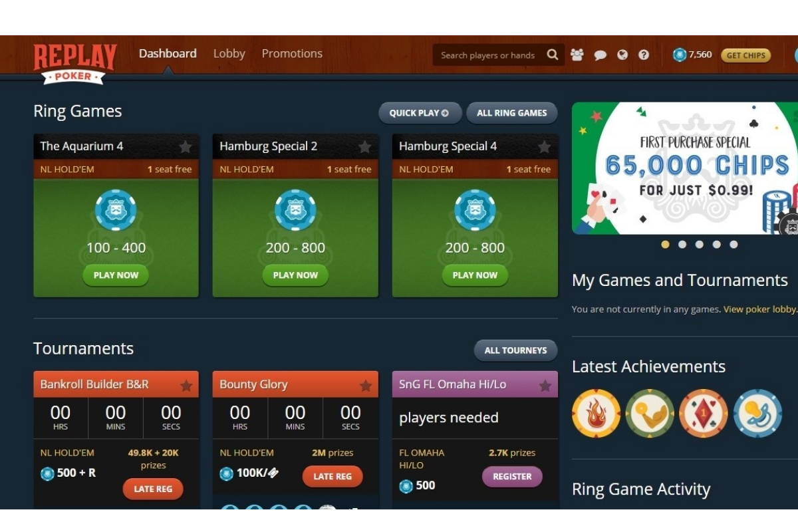The width and height of the screenshot is (798, 532).
Task: Star the Bounty Glory tournament
Action: 366,385
